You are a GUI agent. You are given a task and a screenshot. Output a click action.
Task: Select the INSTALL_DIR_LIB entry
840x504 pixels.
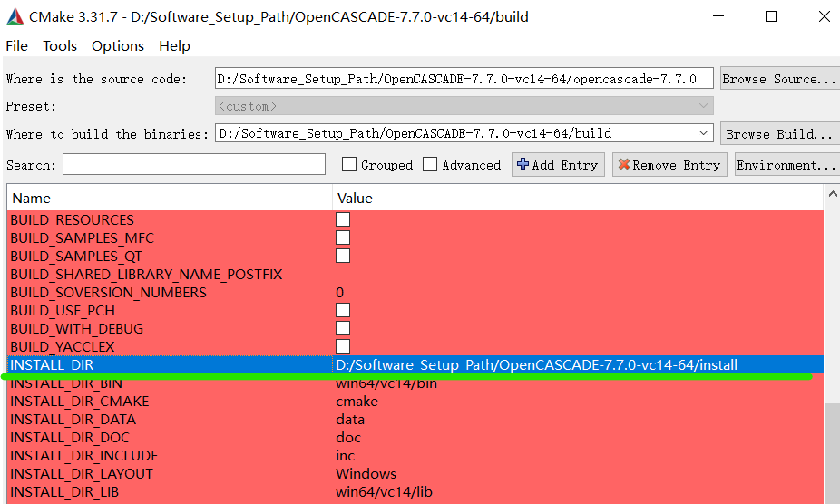coord(64,492)
